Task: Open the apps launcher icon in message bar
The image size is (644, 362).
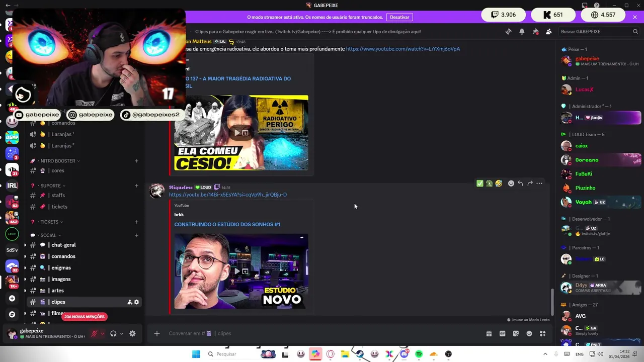Action: (542, 333)
